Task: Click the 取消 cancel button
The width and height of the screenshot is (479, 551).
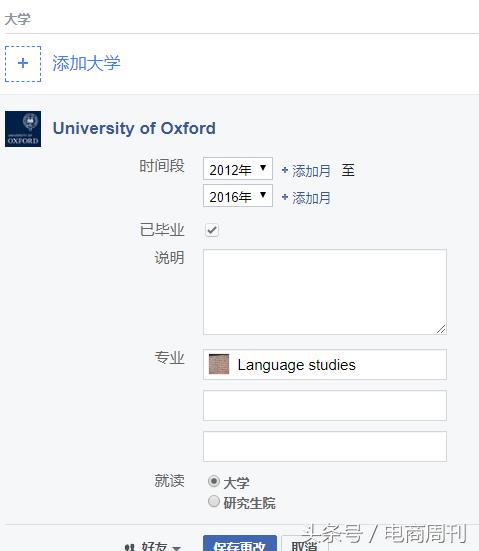Action: point(305,544)
